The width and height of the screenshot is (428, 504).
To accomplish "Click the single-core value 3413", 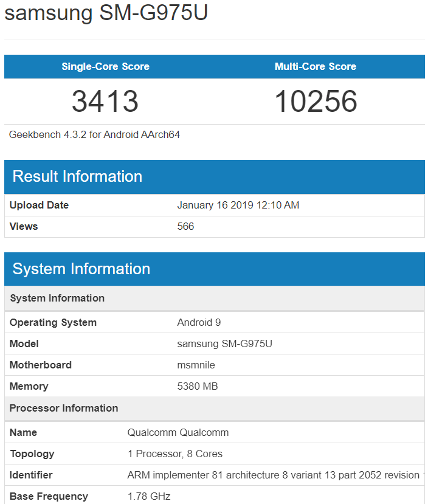I will pos(105,102).
